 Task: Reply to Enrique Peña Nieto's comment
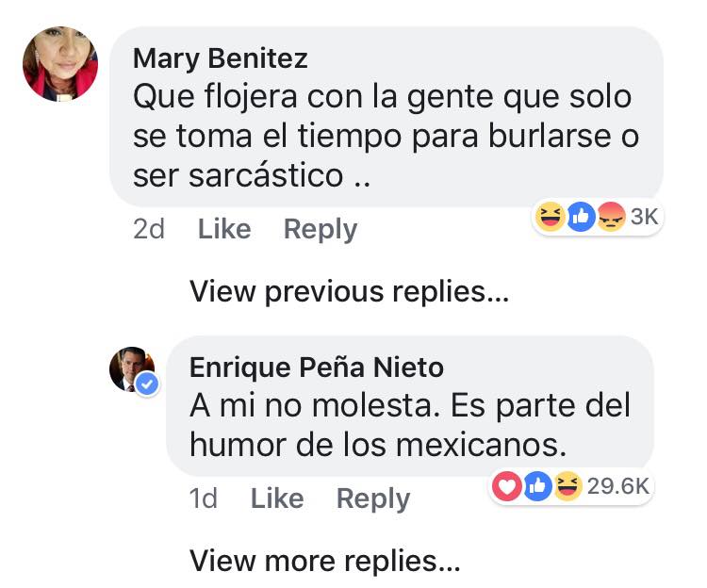[373, 498]
